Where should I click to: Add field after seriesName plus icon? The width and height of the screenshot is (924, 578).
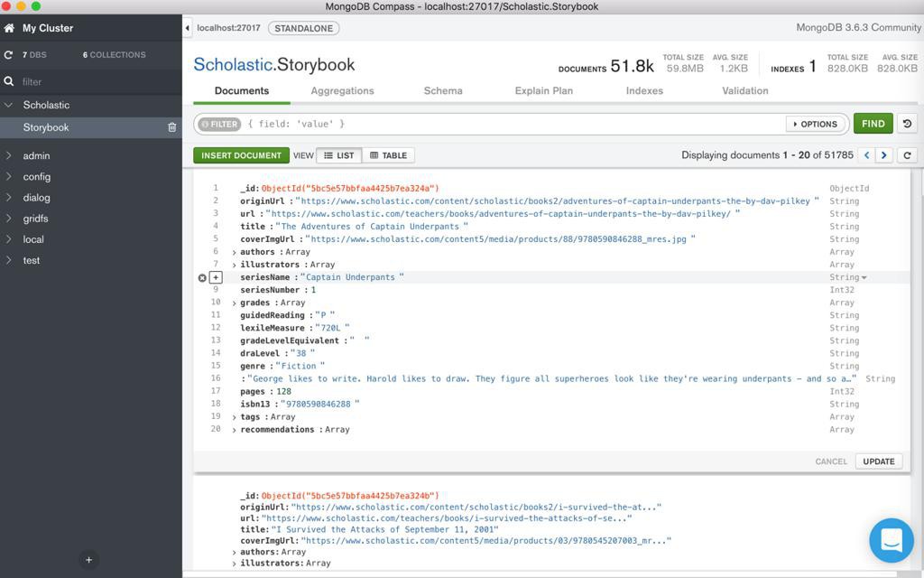click(x=216, y=277)
